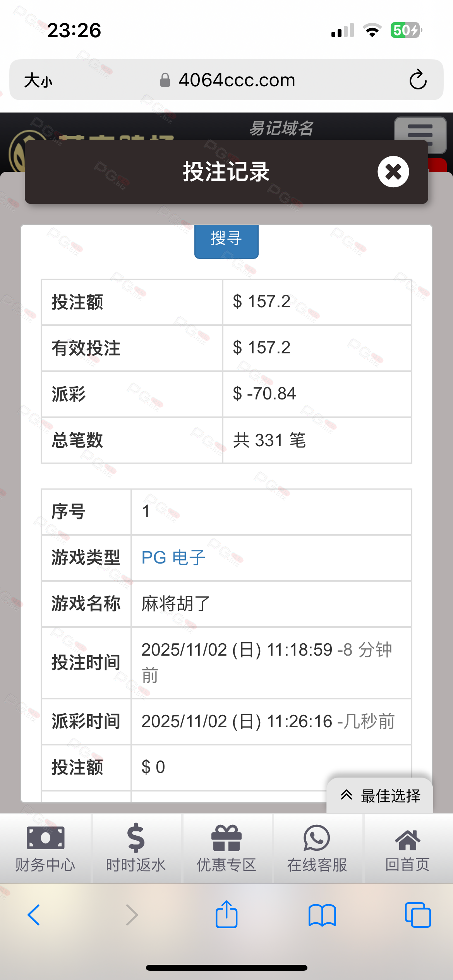Viewport: 453px width, 980px height.
Task: Close the 投注记录 dialog
Action: point(393,171)
